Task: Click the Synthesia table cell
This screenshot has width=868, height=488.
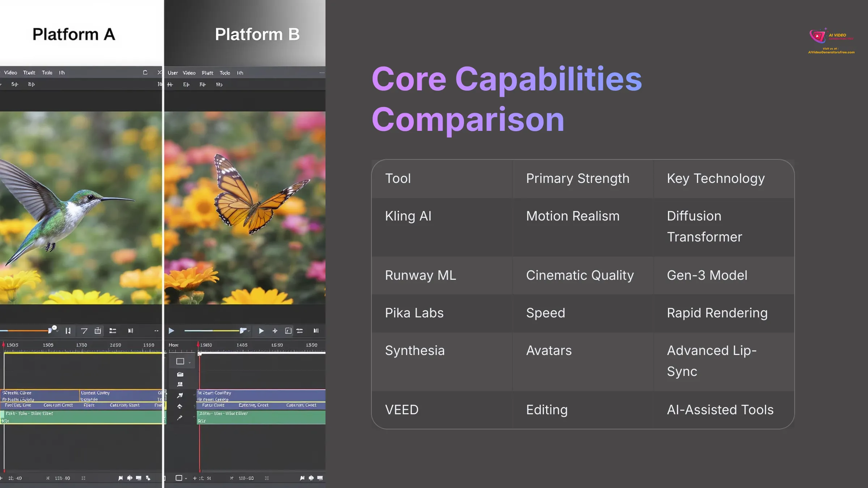Action: pyautogui.click(x=442, y=361)
